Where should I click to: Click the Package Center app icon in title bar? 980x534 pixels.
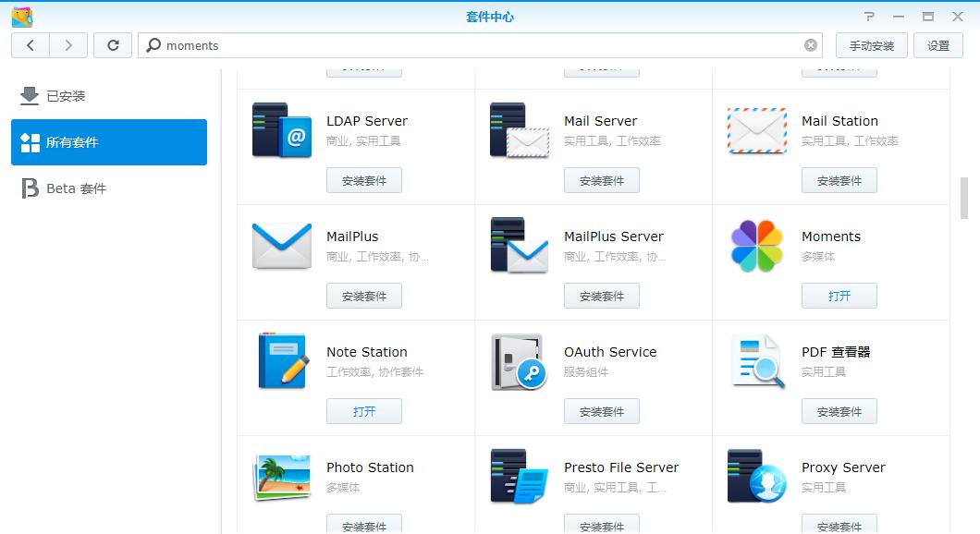tap(22, 17)
